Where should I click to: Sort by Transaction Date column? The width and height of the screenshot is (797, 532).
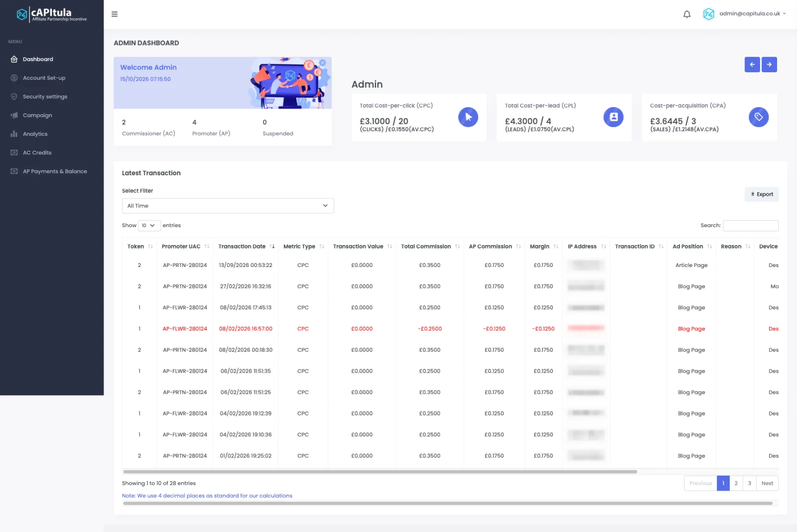pos(246,247)
